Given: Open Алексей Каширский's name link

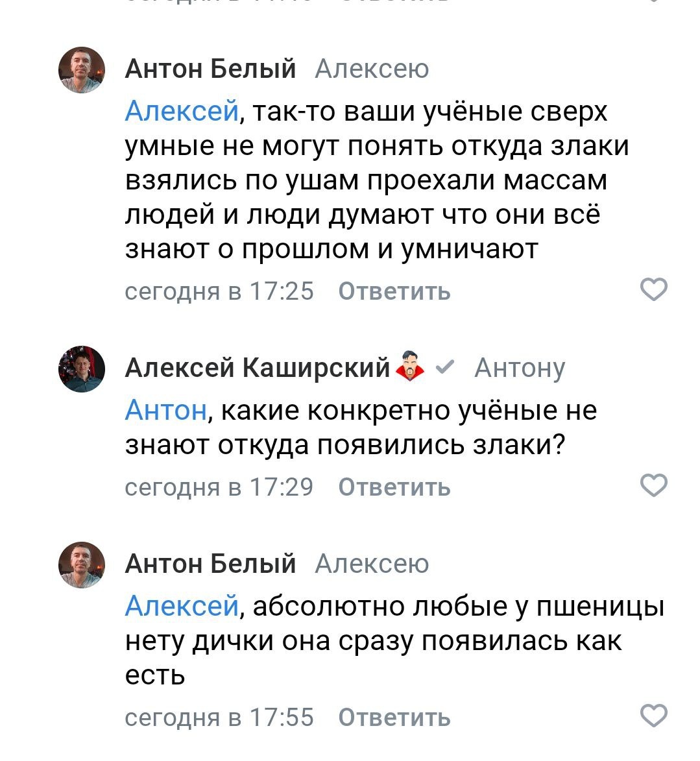Looking at the screenshot, I should (258, 368).
